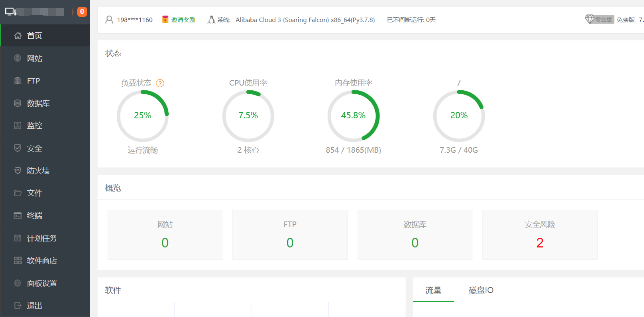Click the Linux penguin system icon

[x=211, y=20]
